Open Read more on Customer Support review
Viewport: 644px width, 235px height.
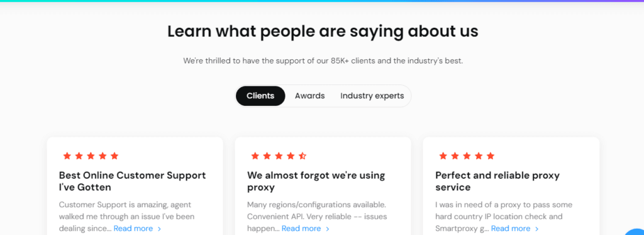[133, 229]
